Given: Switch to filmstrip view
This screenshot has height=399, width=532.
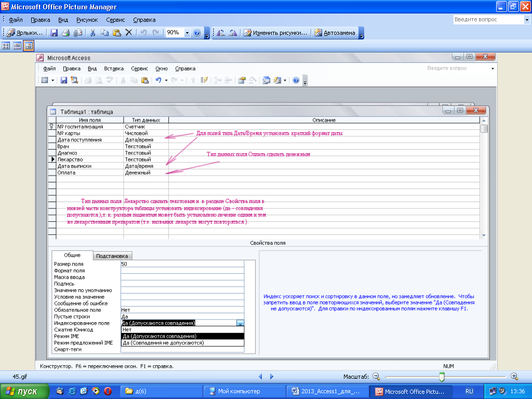Looking at the screenshot, I should tap(17, 46).
